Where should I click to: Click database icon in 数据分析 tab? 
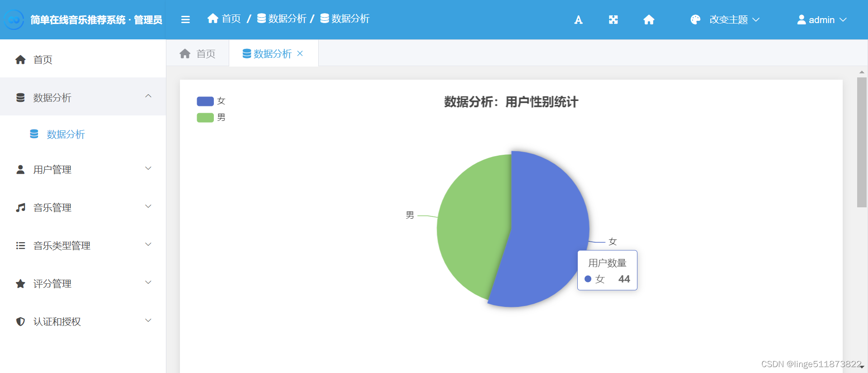(x=247, y=54)
